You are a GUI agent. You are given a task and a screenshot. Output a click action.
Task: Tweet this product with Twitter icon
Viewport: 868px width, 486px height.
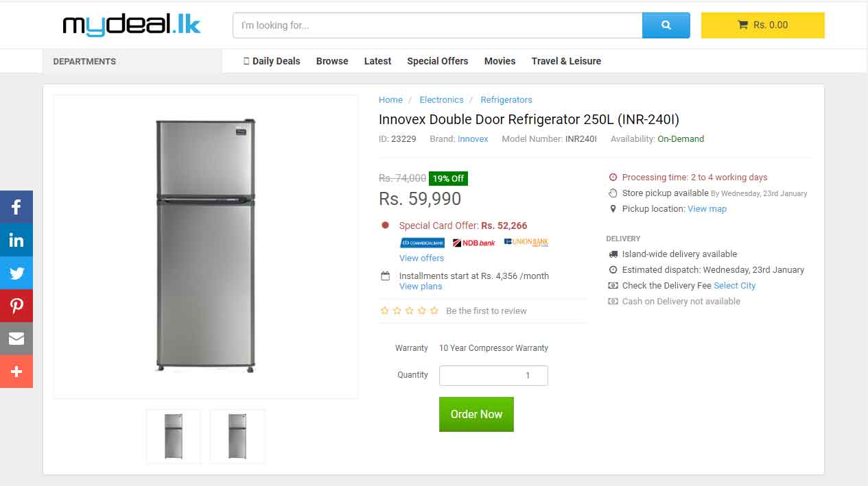[x=16, y=273]
